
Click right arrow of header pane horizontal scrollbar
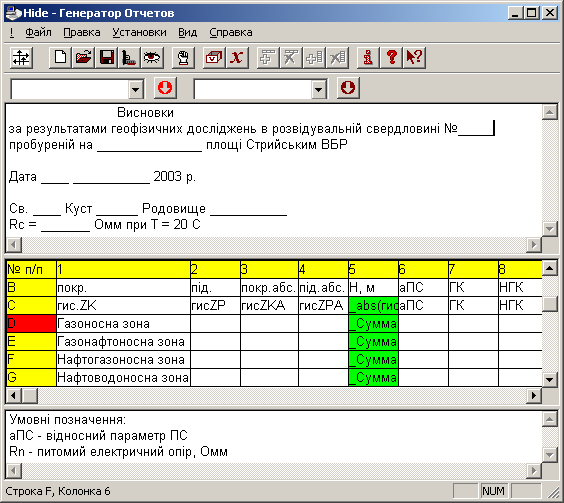[x=534, y=244]
